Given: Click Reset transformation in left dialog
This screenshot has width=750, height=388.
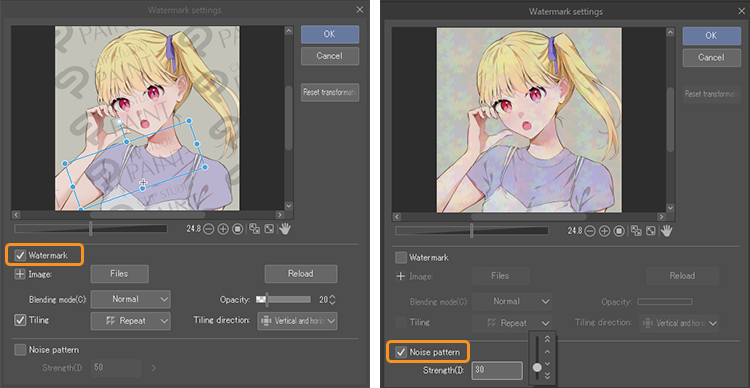Looking at the screenshot, I should tap(330, 92).
